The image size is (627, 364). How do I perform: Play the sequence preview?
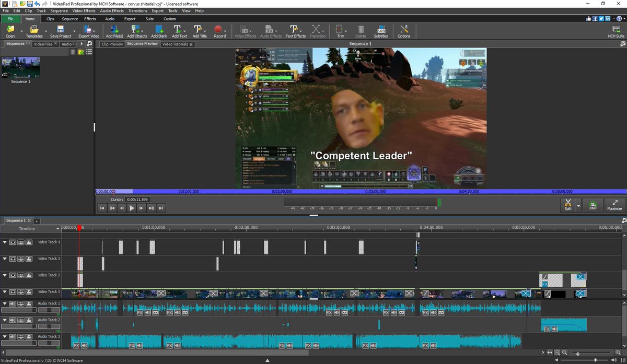[x=132, y=208]
